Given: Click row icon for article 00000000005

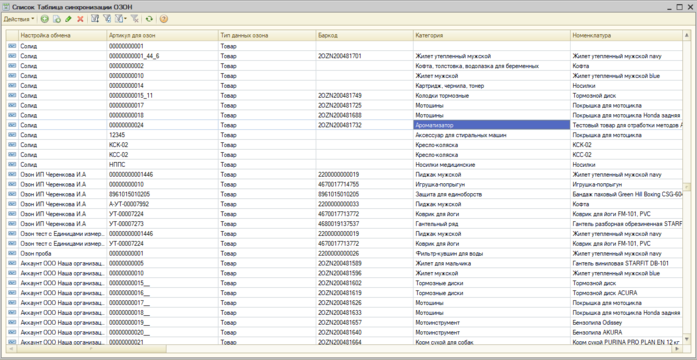Looking at the screenshot, I should 12,263.
